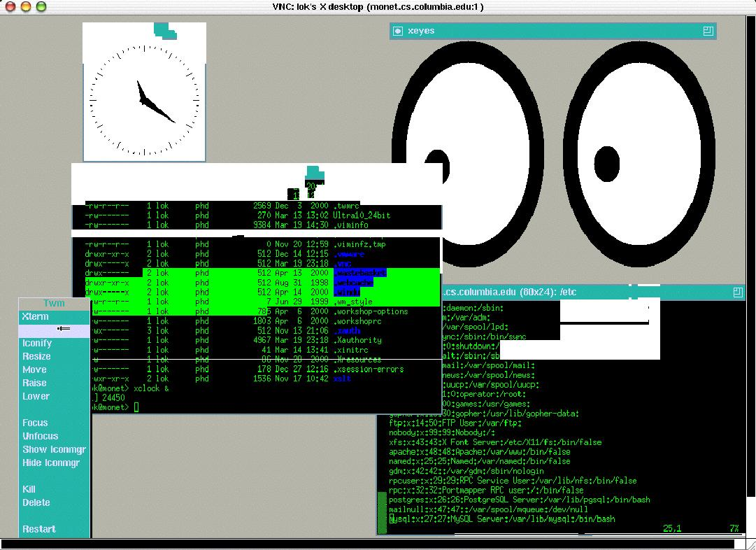Click the iconify square on the xeyes title bar
The width and height of the screenshot is (756, 550).
[x=399, y=31]
